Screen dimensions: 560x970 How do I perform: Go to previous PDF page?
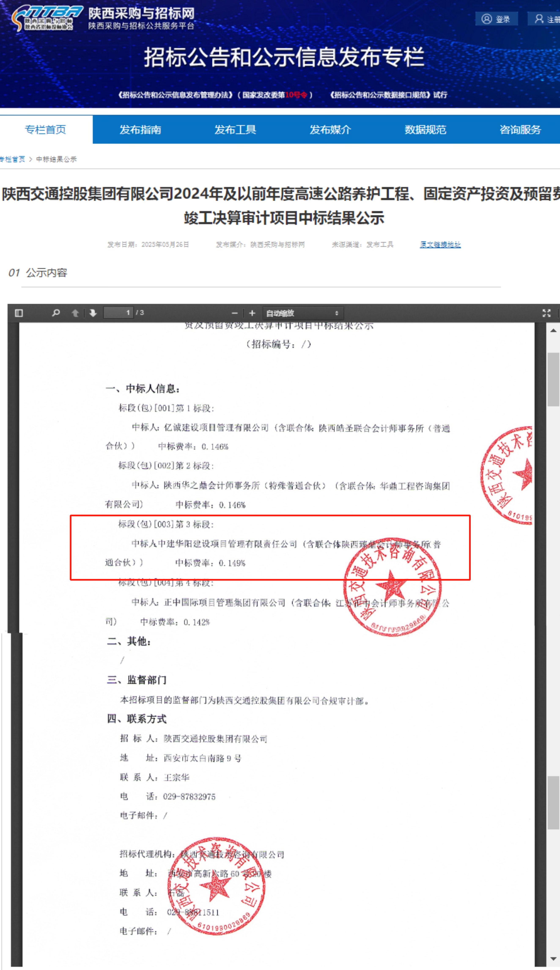(75, 313)
